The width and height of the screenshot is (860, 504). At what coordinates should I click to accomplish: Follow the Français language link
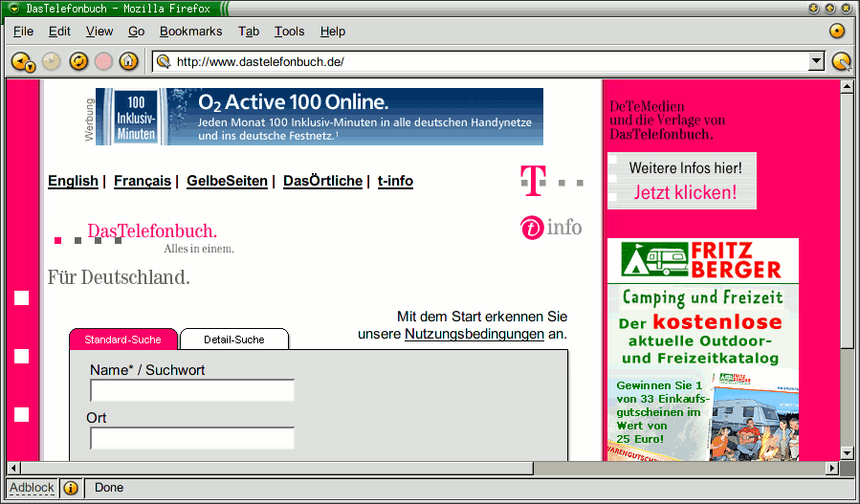pos(143,181)
